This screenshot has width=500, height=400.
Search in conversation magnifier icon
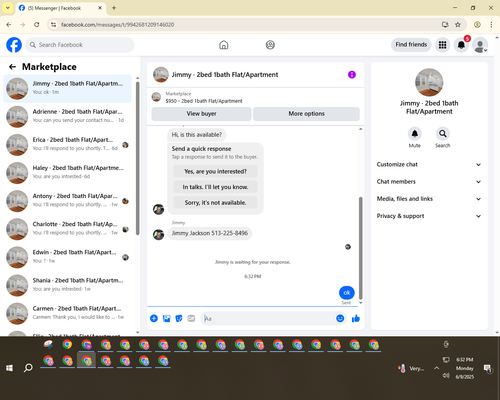click(x=443, y=134)
